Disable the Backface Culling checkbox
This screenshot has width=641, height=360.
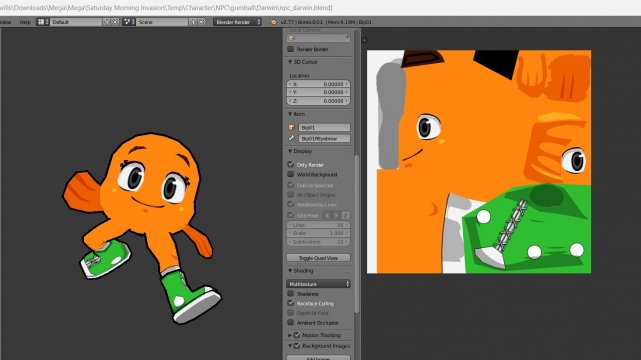tap(291, 303)
